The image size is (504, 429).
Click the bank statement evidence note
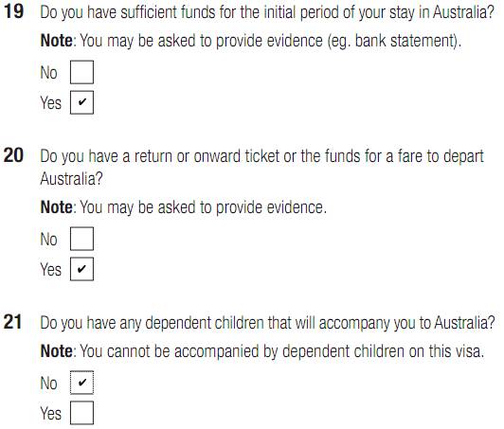pyautogui.click(x=251, y=41)
